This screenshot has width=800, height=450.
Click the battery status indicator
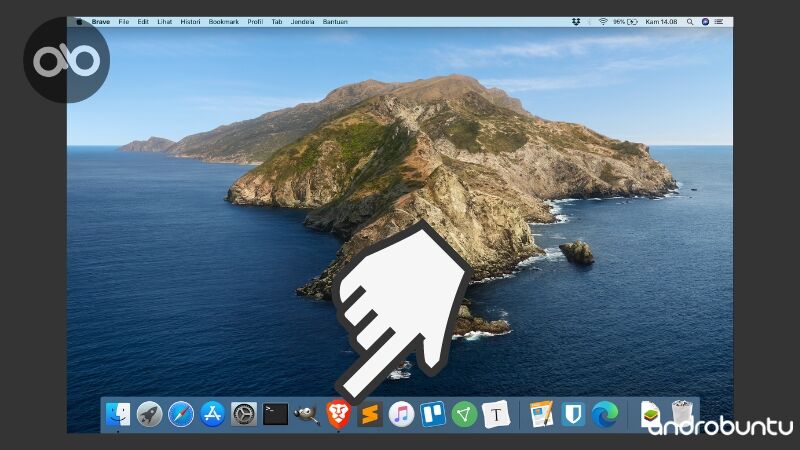tap(626, 22)
